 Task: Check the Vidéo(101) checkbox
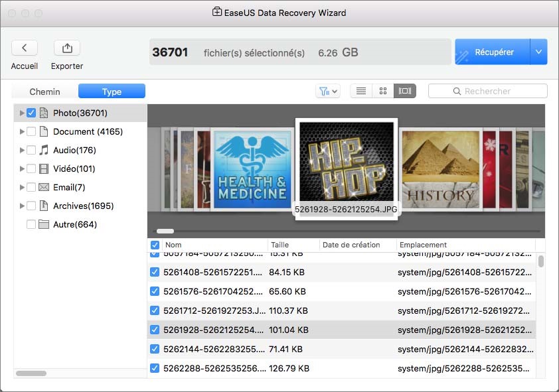31,168
